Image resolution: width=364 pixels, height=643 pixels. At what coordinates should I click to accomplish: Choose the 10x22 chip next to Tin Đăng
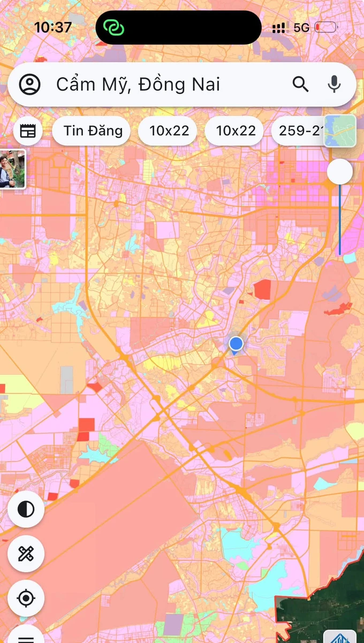(169, 131)
